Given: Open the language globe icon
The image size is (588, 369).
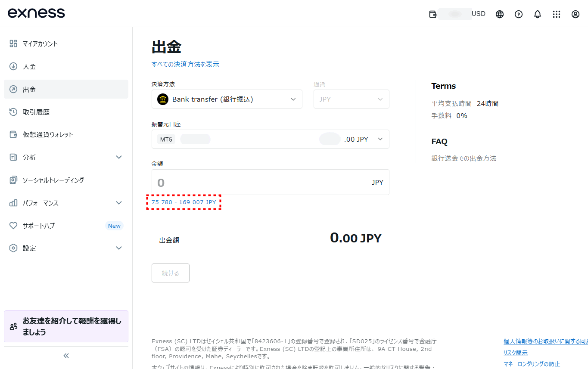Looking at the screenshot, I should pyautogui.click(x=500, y=14).
